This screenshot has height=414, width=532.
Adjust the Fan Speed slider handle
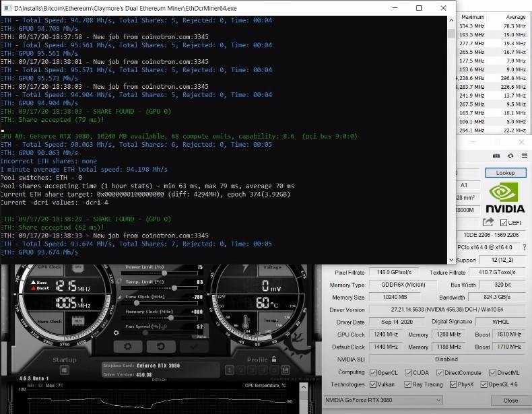coord(145,333)
